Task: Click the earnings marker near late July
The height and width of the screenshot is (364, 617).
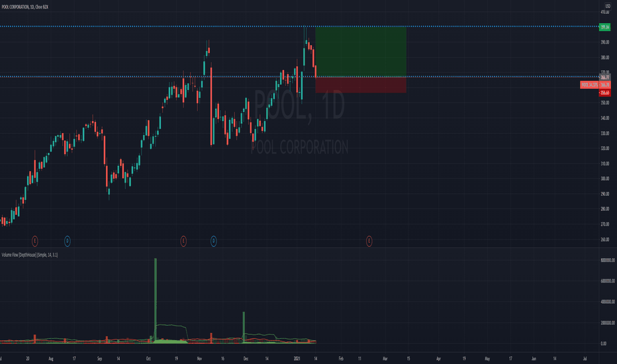Action: click(34, 241)
